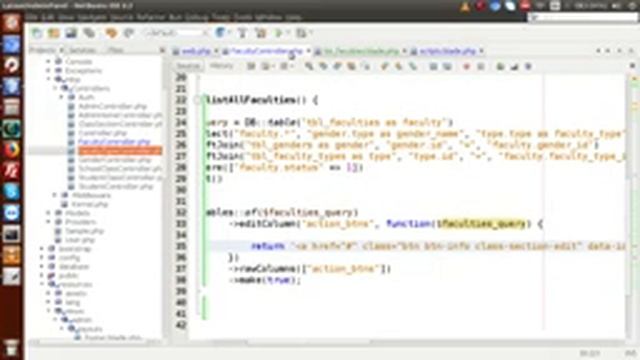640x360 pixels.
Task: Open Firefox from the Ubuntu dock
Action: pyautogui.click(x=11, y=150)
